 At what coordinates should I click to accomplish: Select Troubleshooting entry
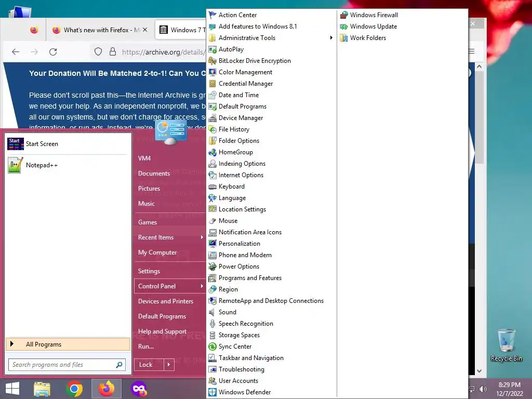click(x=241, y=369)
